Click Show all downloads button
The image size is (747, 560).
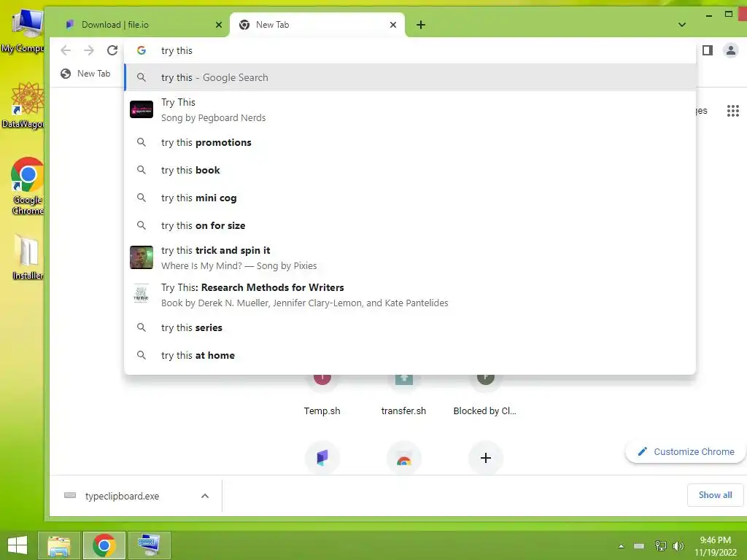(x=715, y=495)
